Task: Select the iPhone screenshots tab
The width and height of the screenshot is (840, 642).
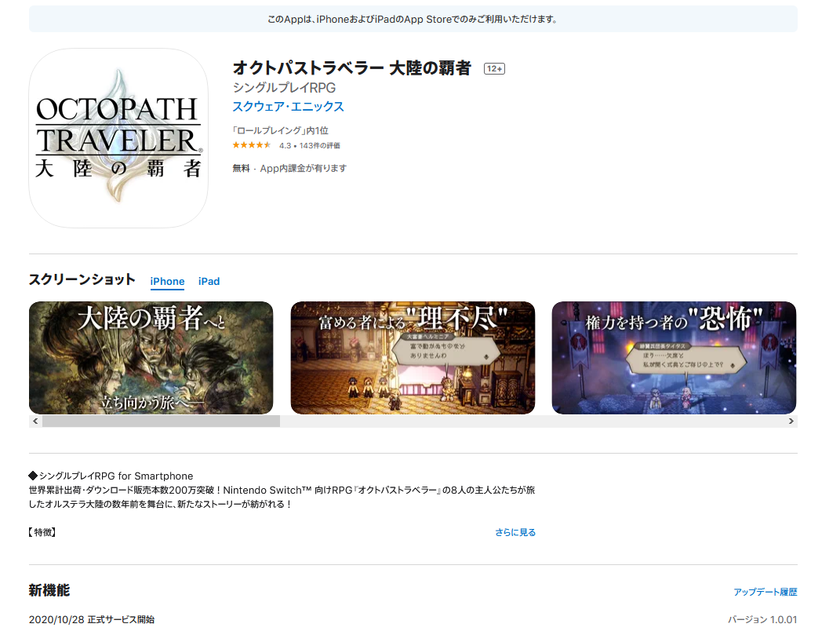Action: coord(167,281)
